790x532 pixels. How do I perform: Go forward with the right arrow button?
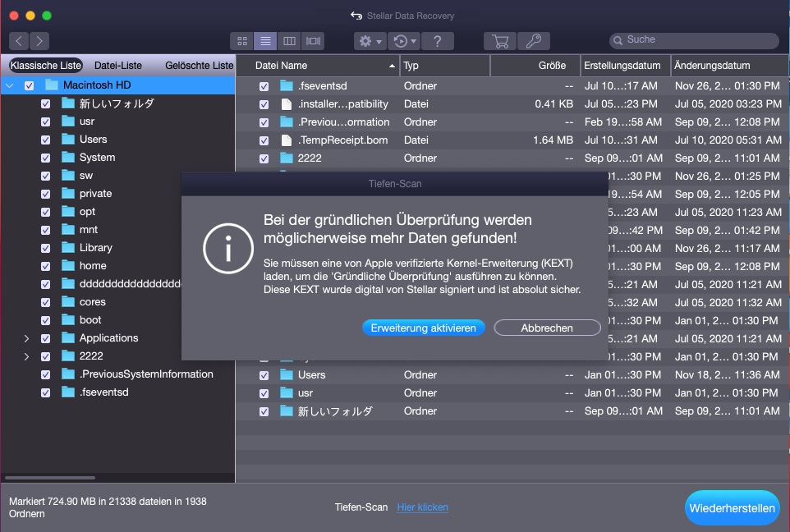(x=39, y=41)
